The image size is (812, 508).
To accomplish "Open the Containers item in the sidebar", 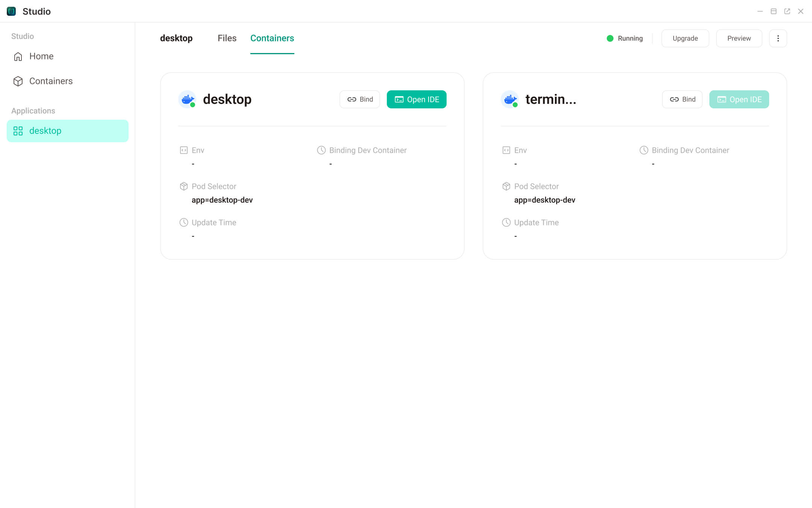I will [x=51, y=81].
